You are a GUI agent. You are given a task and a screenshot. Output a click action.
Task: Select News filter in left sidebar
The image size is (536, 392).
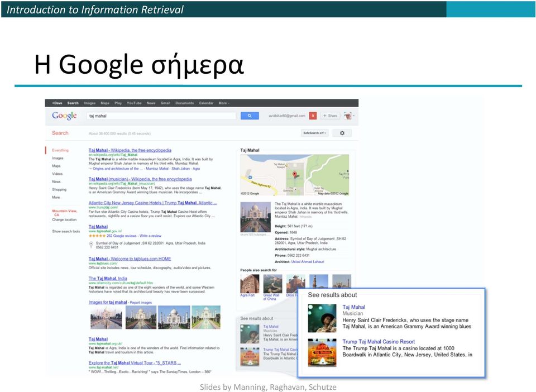click(x=56, y=182)
